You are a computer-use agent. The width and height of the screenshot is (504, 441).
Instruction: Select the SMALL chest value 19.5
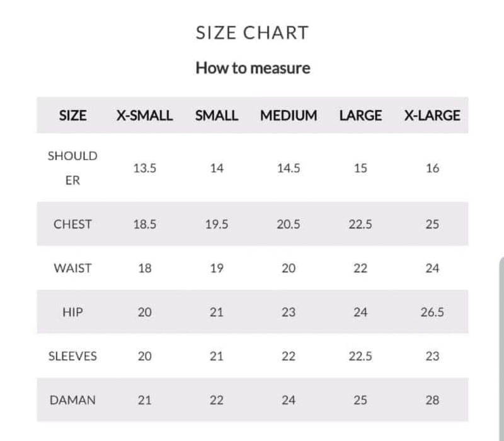pos(217,224)
